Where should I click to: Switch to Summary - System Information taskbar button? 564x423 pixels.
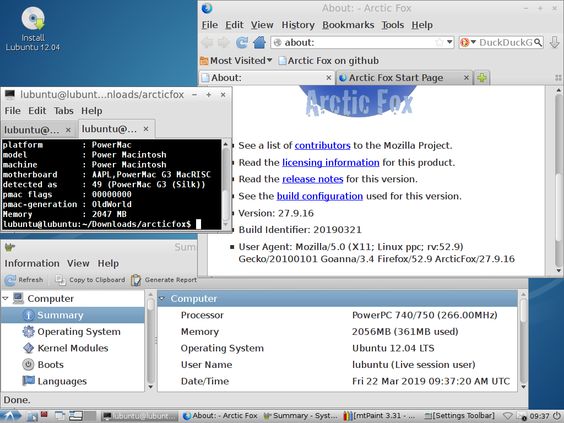300,416
